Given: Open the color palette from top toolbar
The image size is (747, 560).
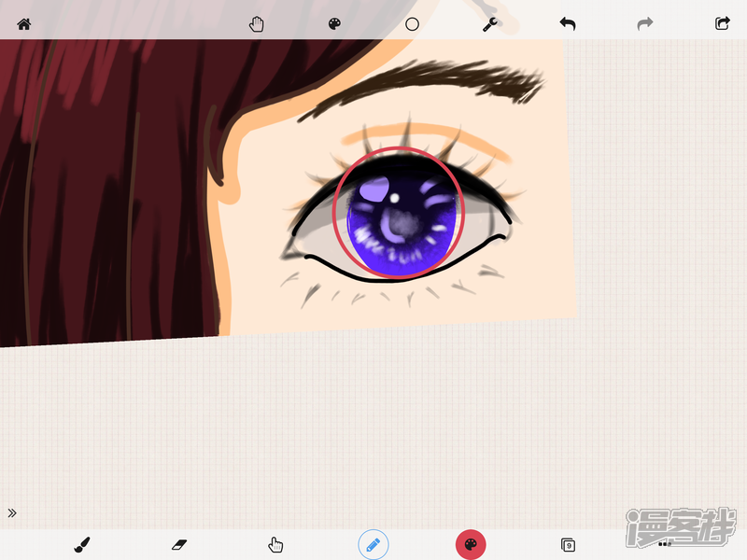Looking at the screenshot, I should tap(334, 24).
